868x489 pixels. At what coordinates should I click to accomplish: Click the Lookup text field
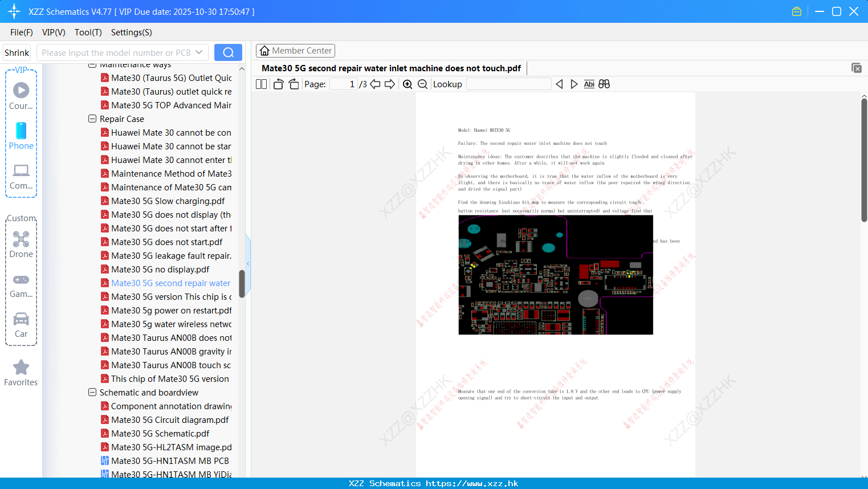point(509,84)
